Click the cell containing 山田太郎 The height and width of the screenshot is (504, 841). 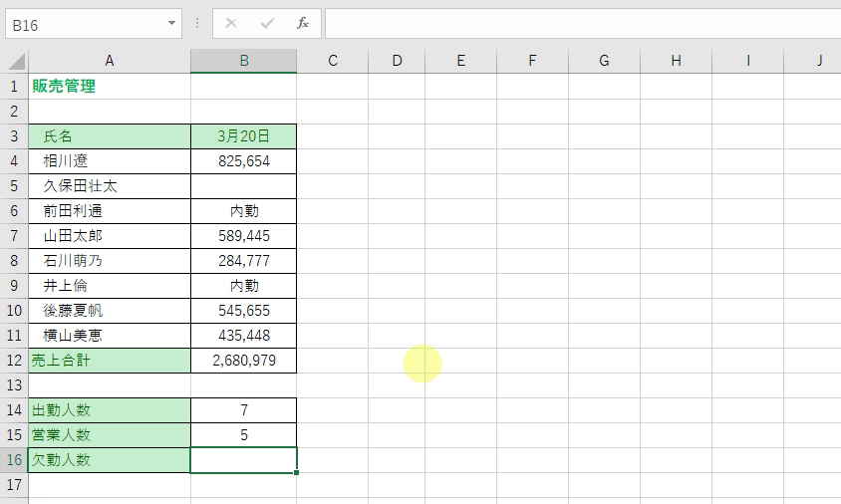(x=110, y=236)
